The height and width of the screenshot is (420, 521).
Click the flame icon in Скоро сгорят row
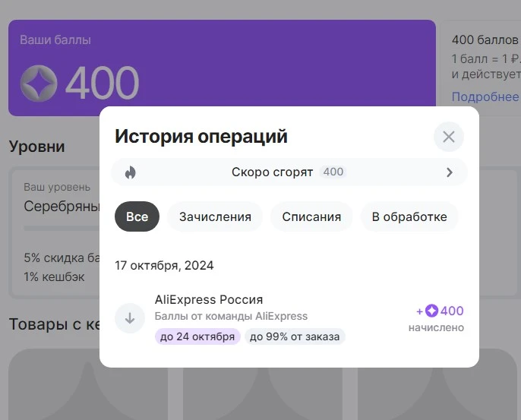(x=131, y=172)
